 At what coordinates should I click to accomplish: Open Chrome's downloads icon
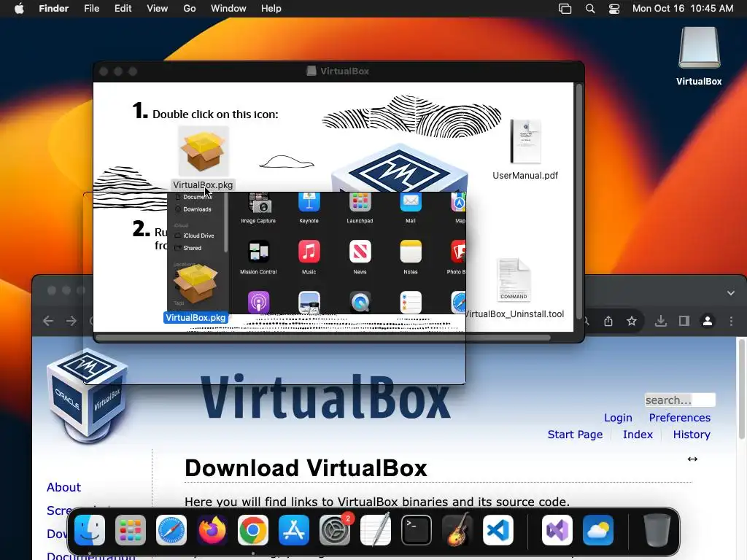tap(661, 321)
